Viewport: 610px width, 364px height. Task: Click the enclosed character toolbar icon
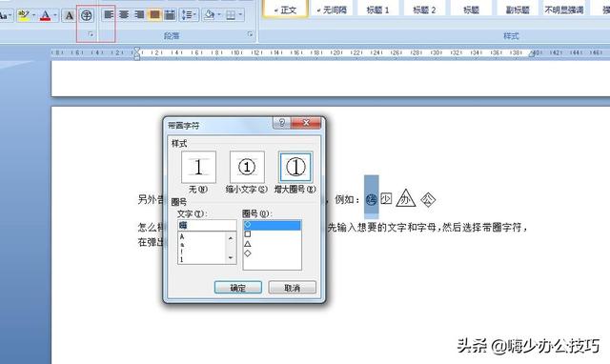(87, 15)
